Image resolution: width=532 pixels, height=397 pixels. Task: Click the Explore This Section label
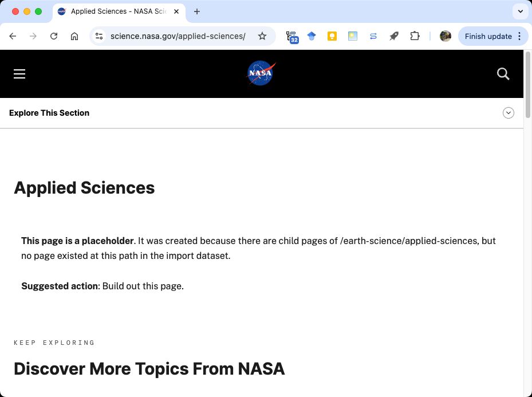49,113
